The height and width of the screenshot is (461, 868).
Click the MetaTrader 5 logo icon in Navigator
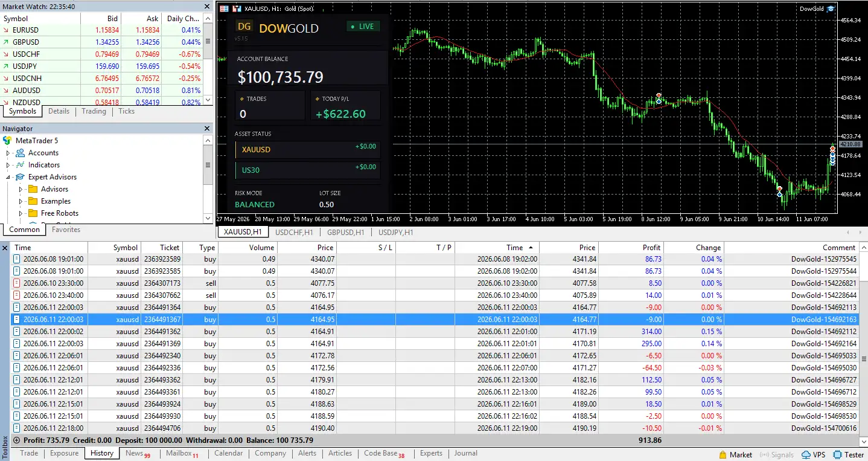tap(7, 141)
